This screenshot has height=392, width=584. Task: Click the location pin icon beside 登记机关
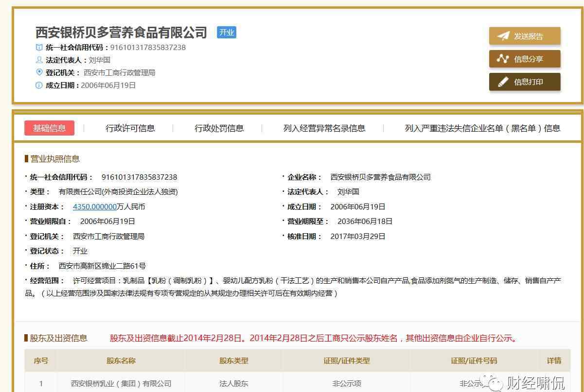(39, 72)
